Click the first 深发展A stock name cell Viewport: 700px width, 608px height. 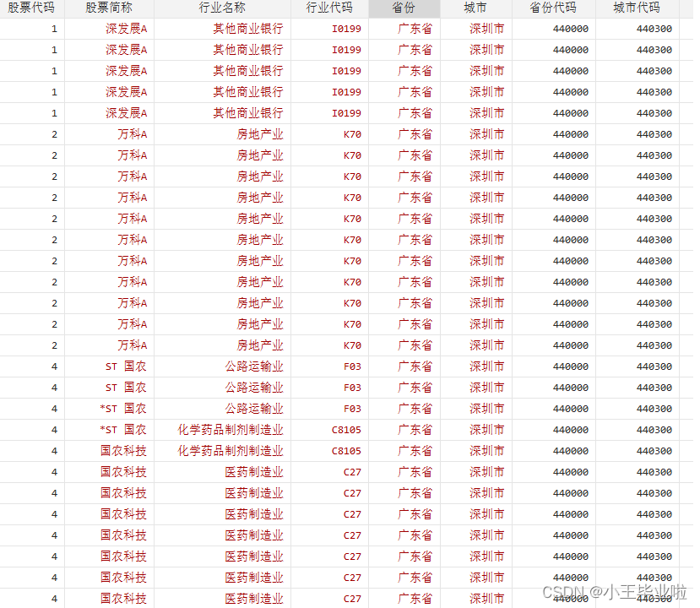pos(127,29)
